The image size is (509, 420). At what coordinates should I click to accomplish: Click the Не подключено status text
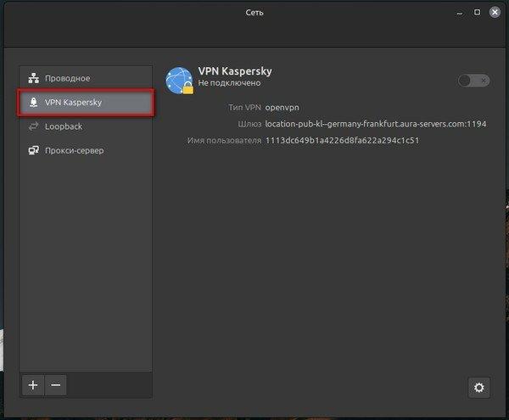click(229, 83)
